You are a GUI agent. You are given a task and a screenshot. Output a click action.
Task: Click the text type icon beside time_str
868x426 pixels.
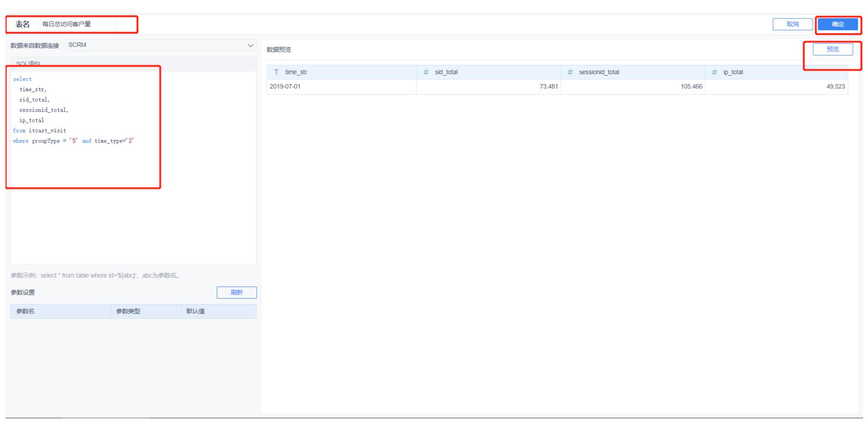(x=276, y=72)
